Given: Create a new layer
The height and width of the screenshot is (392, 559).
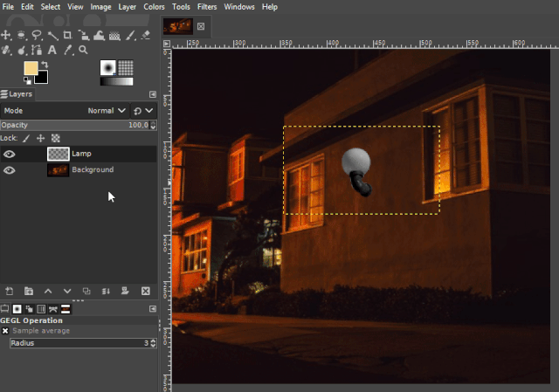Looking at the screenshot, I should [x=10, y=291].
